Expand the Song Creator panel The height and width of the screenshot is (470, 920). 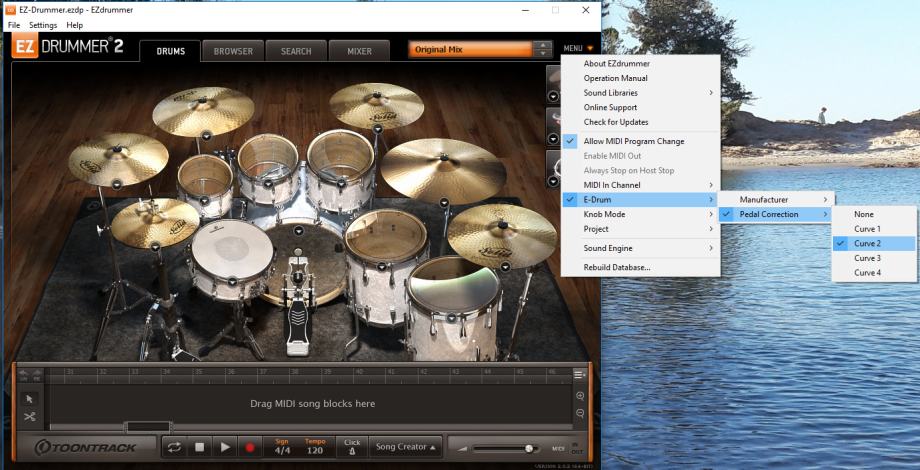click(406, 447)
